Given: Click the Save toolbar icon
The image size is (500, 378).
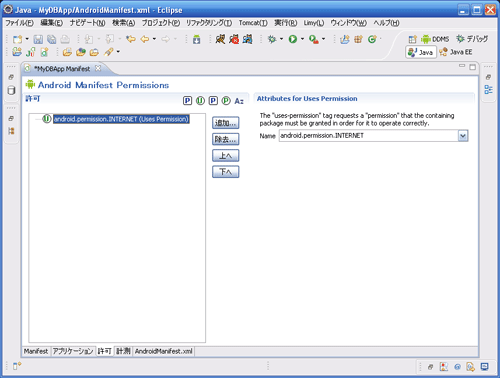Looking at the screenshot, I should pyautogui.click(x=38, y=39).
